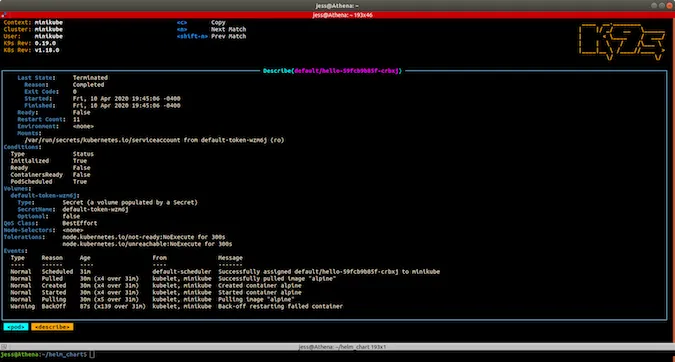
Task: Click the Events heading
Action: click(x=16, y=251)
